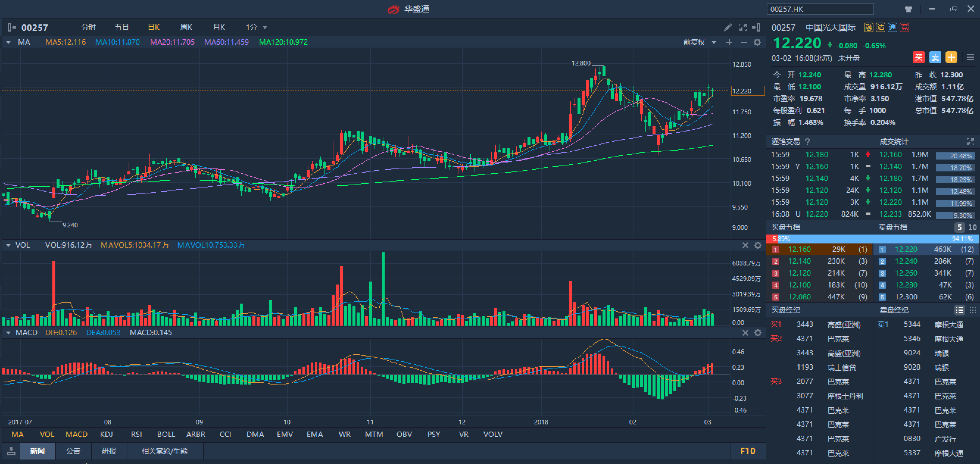Open MA chart settings gear icon
Image resolution: width=980 pixels, height=464 pixels.
click(x=757, y=42)
